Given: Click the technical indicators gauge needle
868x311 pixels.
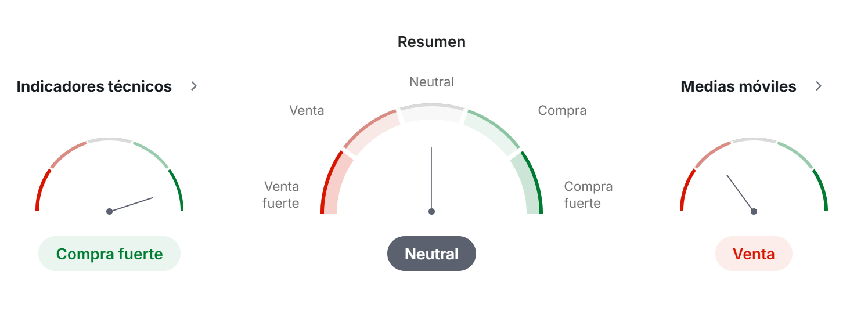Looking at the screenshot, I should pyautogui.click(x=131, y=204).
